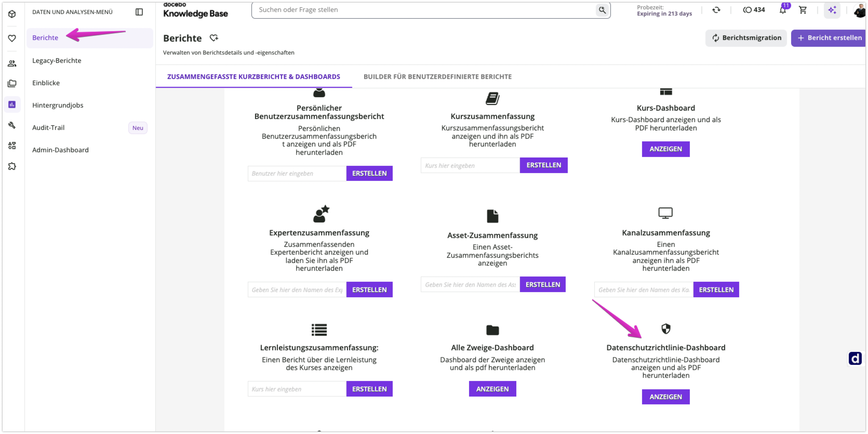The image size is (868, 434).
Task: Click the Alle Zweige-Dashboard folder icon
Action: coord(492,330)
